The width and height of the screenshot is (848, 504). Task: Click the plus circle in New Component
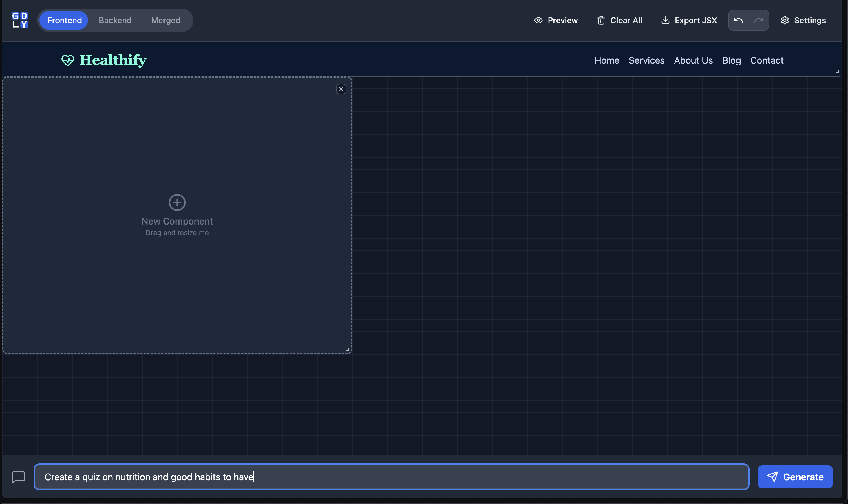[x=177, y=203]
